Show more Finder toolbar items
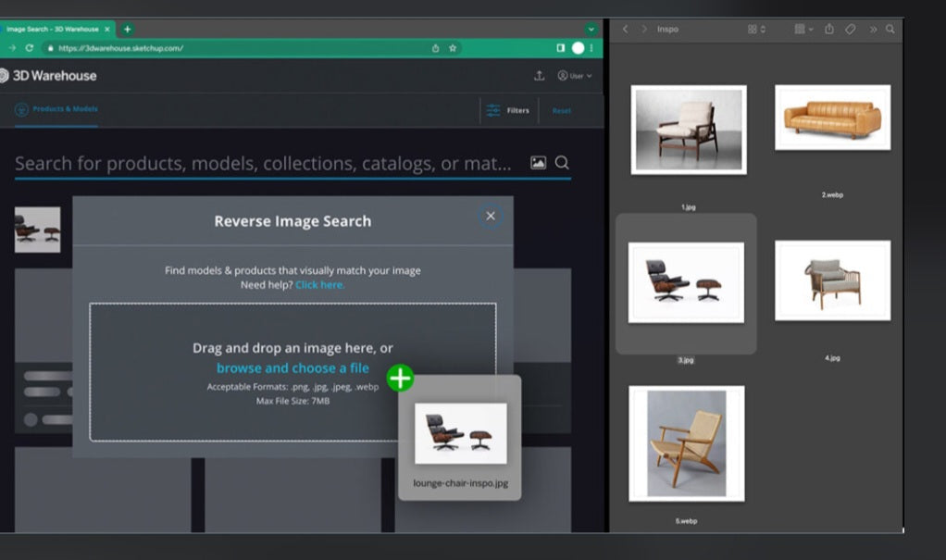Image resolution: width=946 pixels, height=560 pixels. coord(873,29)
